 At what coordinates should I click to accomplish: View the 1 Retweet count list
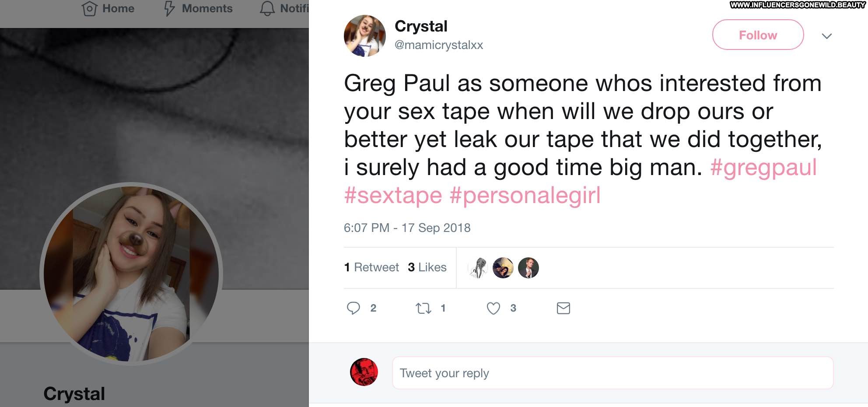coord(371,267)
